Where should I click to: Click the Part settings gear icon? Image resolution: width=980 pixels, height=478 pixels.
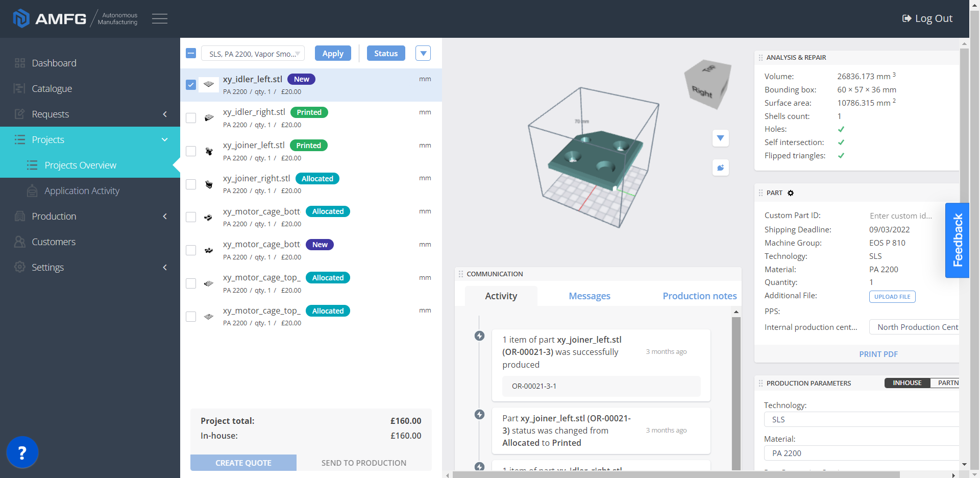tap(791, 193)
